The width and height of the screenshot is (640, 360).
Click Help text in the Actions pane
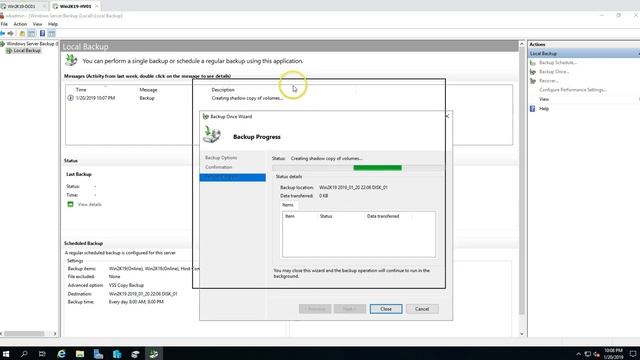[x=544, y=109]
